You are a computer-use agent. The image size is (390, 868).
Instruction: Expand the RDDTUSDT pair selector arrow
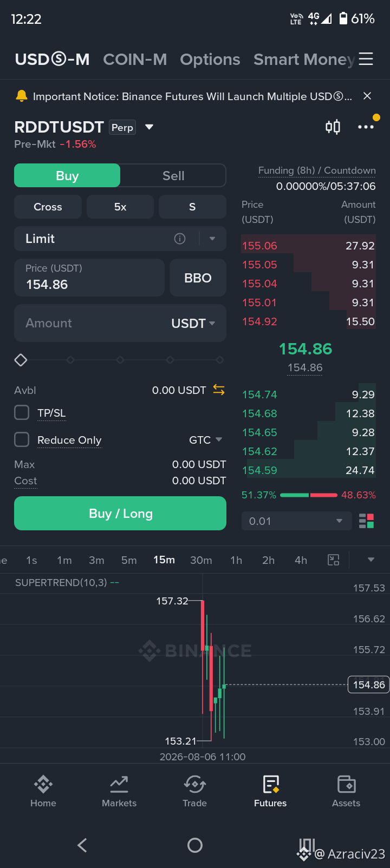pos(149,127)
